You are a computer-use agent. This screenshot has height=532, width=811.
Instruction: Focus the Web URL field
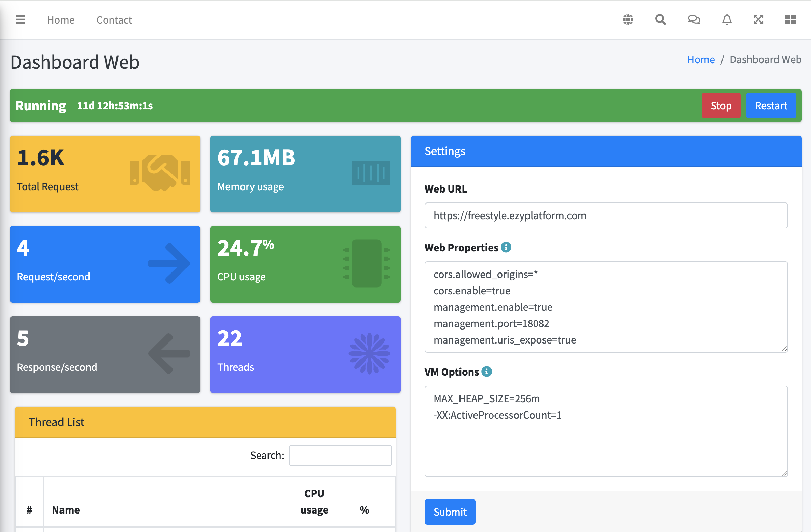(606, 215)
